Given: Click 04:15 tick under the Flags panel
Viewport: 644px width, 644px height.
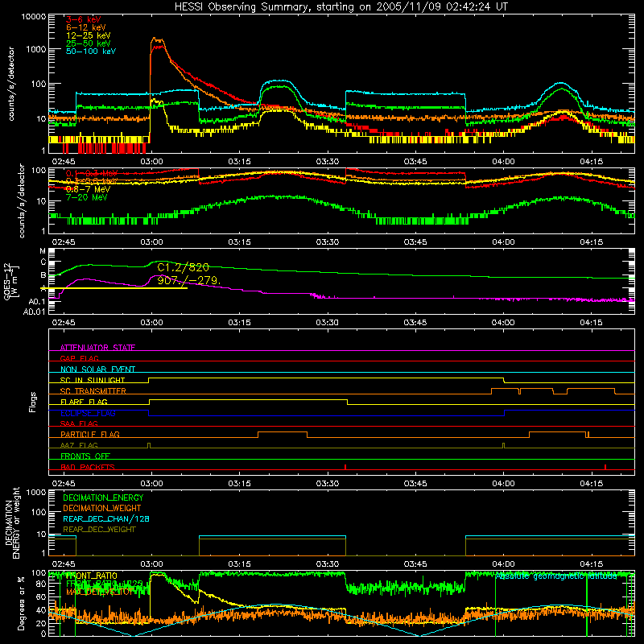Looking at the screenshot, I should 592,484.
